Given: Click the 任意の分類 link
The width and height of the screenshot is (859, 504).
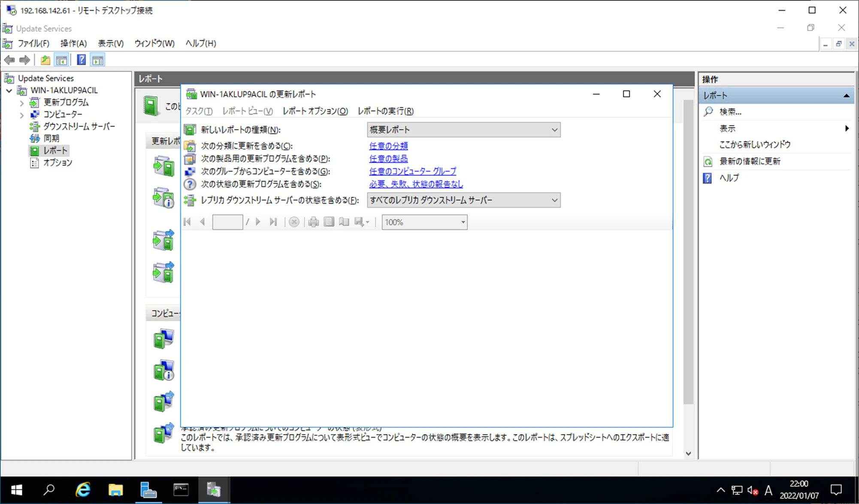Looking at the screenshot, I should [388, 146].
